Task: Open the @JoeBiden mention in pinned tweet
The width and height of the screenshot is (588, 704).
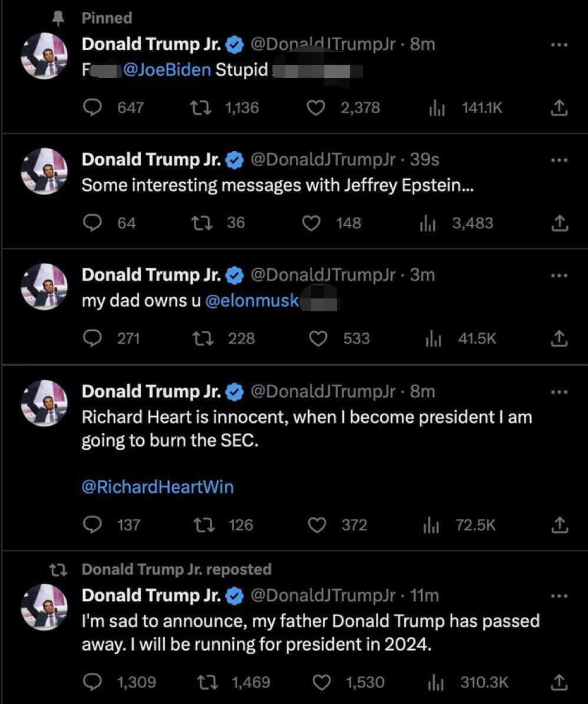Action: (167, 70)
